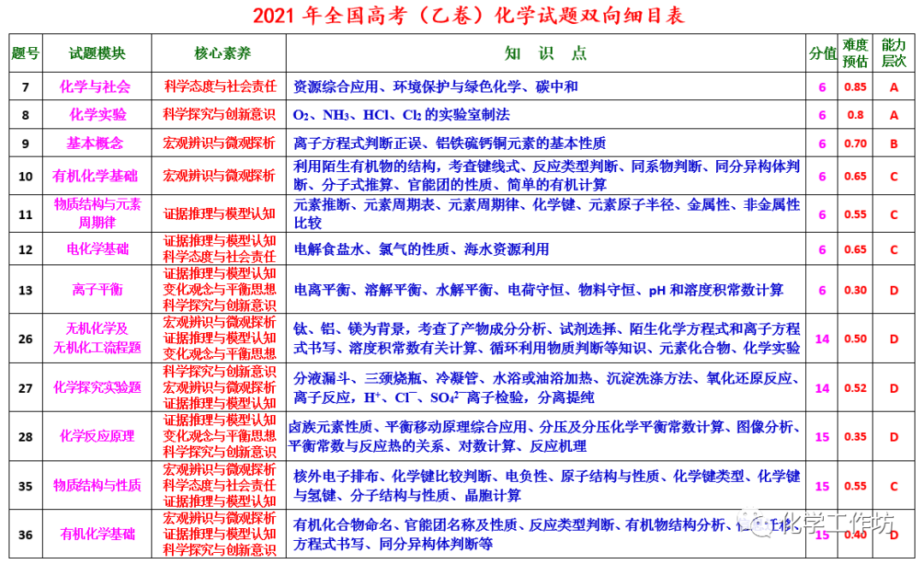
Task: Select 科学探究与创新意识 in row 8
Action: coord(219,115)
